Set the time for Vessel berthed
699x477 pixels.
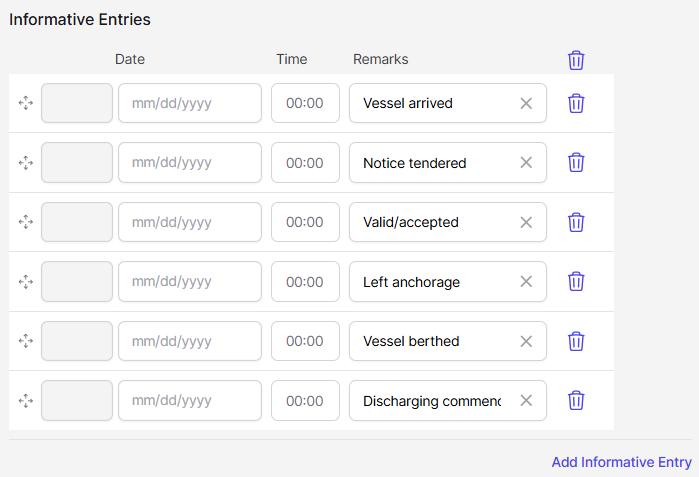coord(305,341)
